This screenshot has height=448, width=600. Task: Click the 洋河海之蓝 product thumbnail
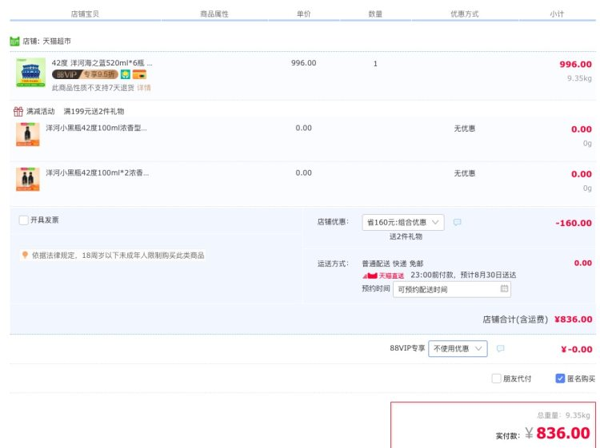(x=31, y=73)
